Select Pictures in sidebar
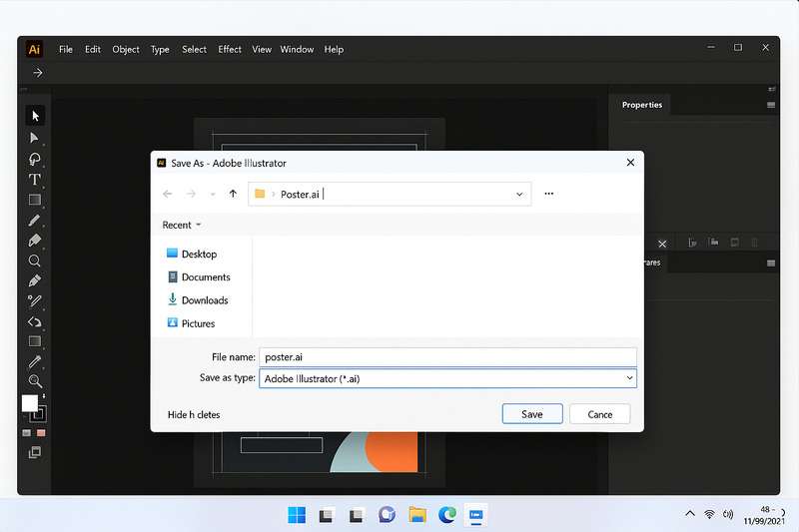799x532 pixels. coord(191,323)
